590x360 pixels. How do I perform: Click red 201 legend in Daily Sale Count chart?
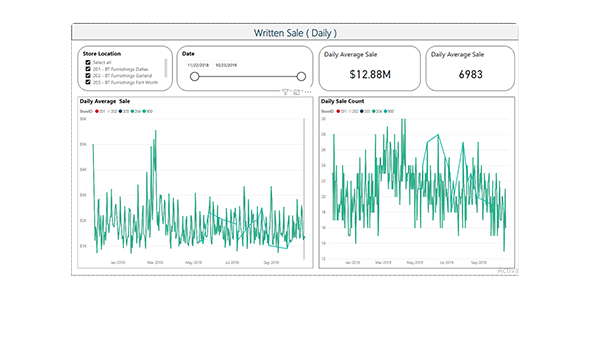pyautogui.click(x=341, y=111)
